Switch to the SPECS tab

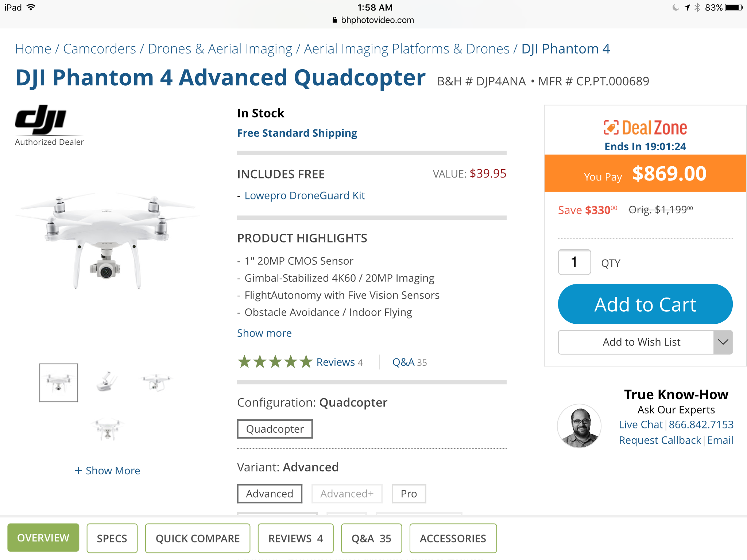pos(112,538)
